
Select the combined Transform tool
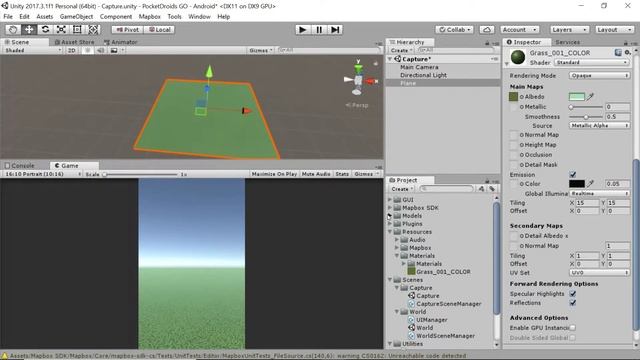(x=93, y=30)
